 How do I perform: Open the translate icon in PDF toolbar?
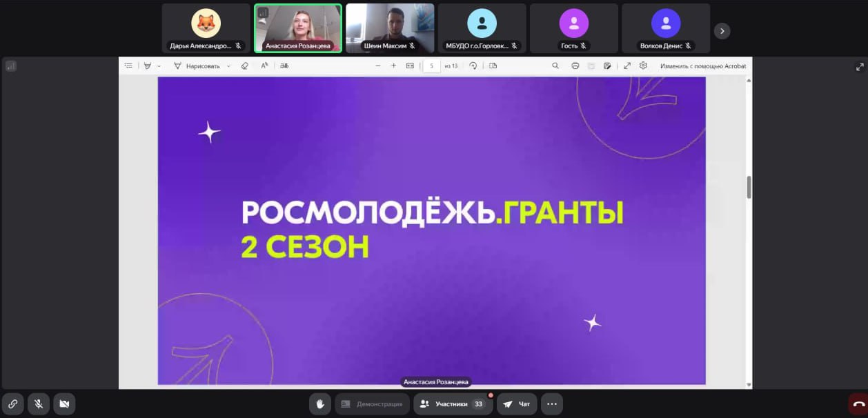click(284, 66)
